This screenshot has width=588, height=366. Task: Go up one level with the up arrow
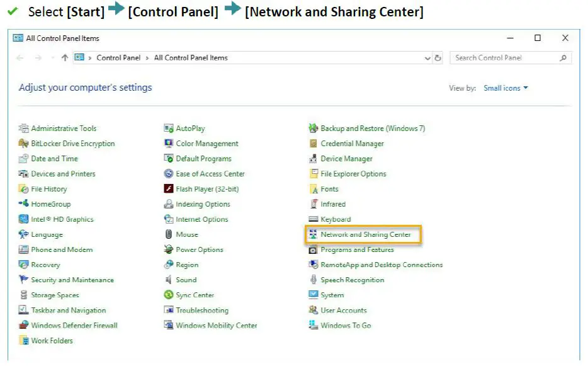(x=65, y=58)
